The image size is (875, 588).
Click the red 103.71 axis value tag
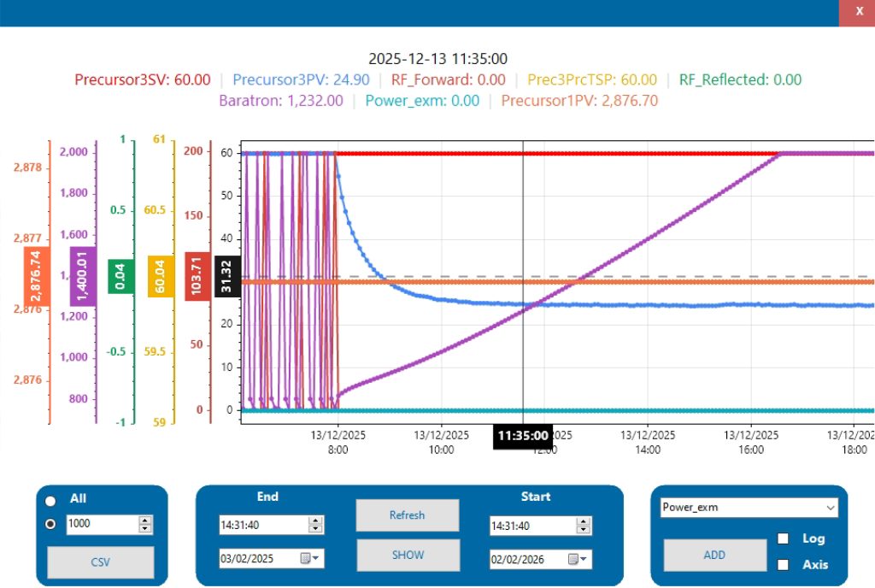197,276
